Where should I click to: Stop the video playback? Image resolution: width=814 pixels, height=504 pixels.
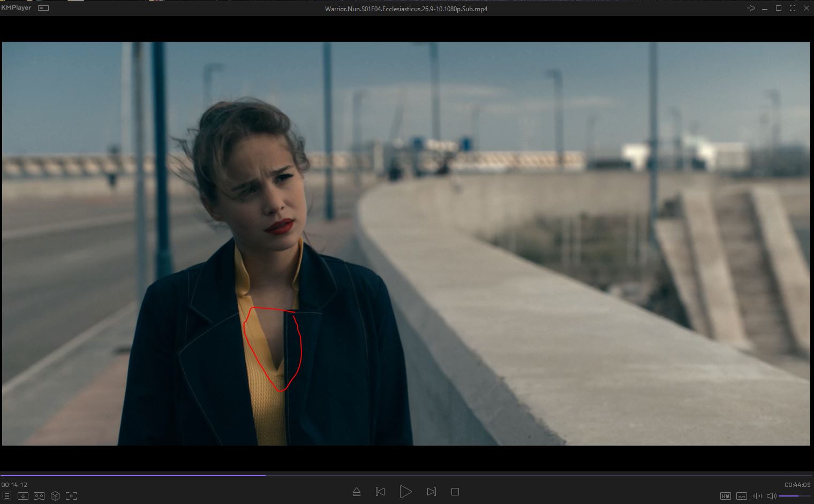pyautogui.click(x=455, y=492)
